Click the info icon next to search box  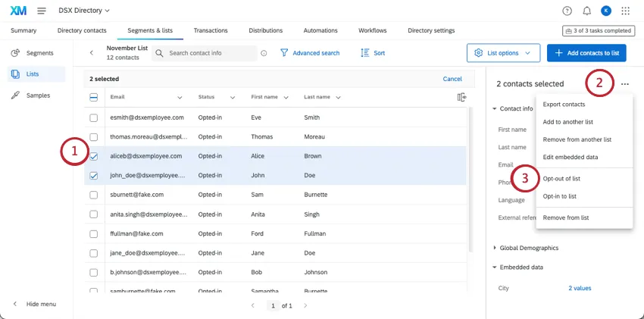pos(264,53)
